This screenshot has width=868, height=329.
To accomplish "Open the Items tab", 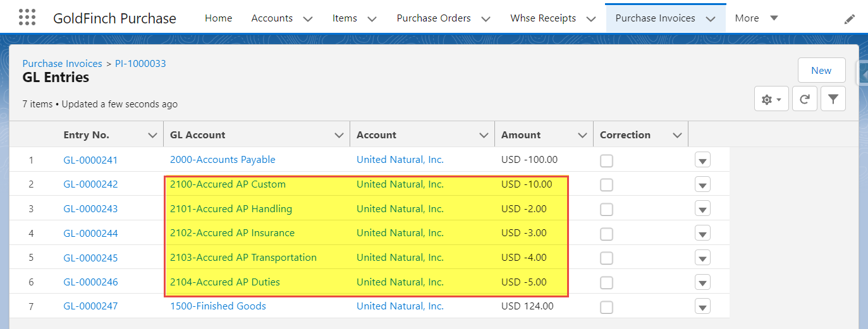I will point(345,18).
